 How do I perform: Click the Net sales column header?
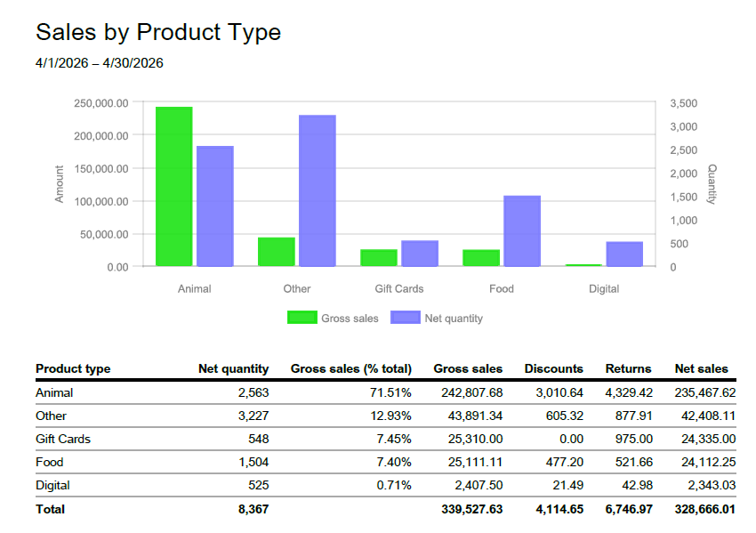coord(701,368)
